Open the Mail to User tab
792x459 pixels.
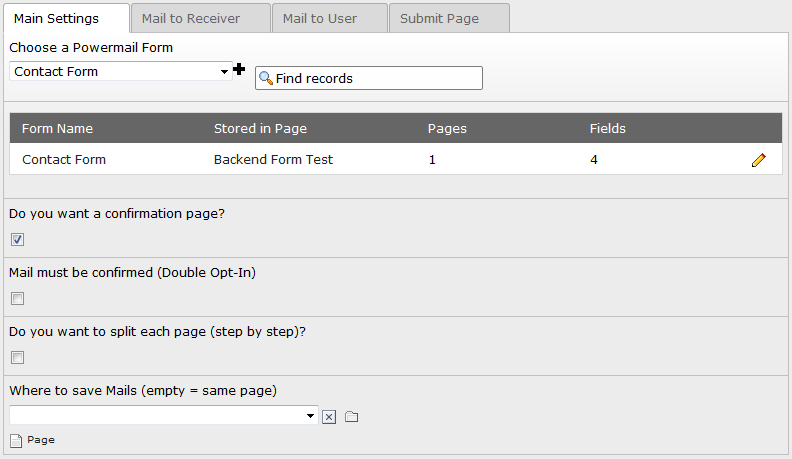coord(320,18)
